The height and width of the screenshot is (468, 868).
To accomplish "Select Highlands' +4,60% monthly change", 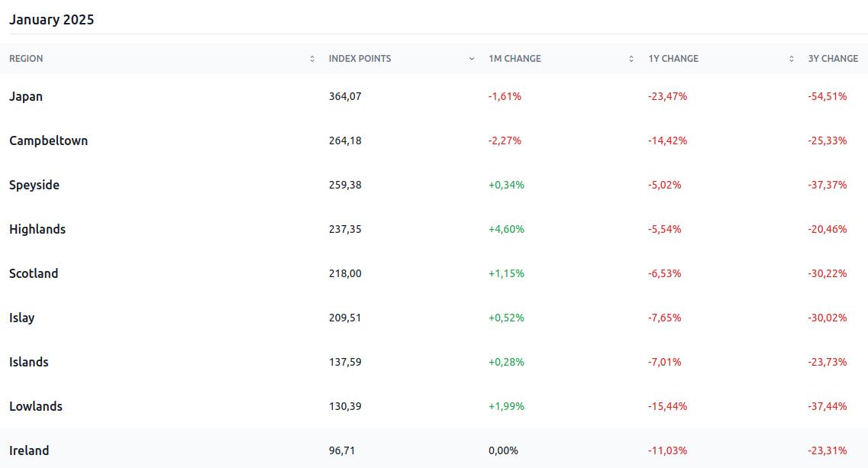I will [506, 229].
